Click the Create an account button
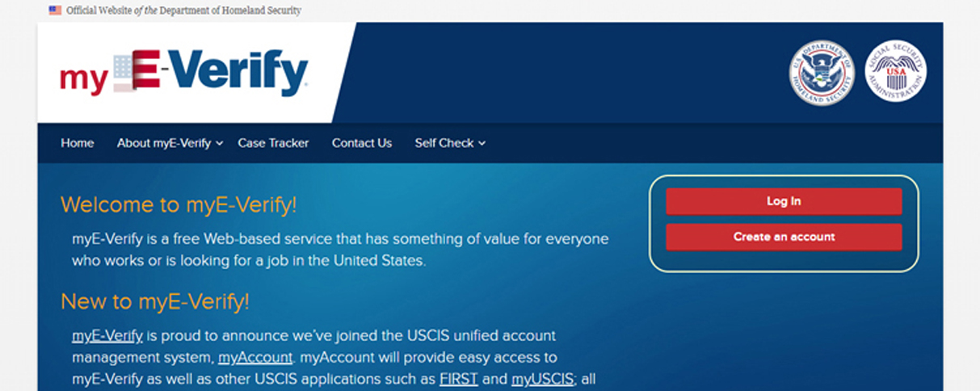Screen dimensions: 980x391 (x=784, y=237)
